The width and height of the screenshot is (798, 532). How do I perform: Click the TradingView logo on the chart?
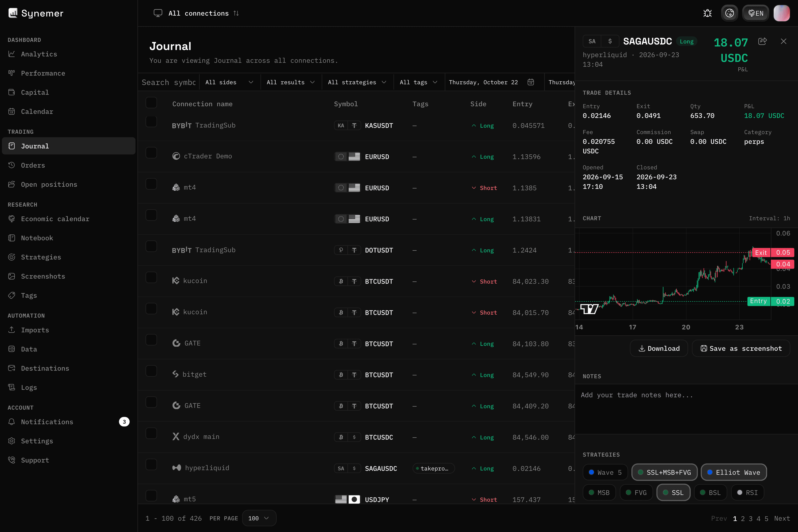[589, 309]
